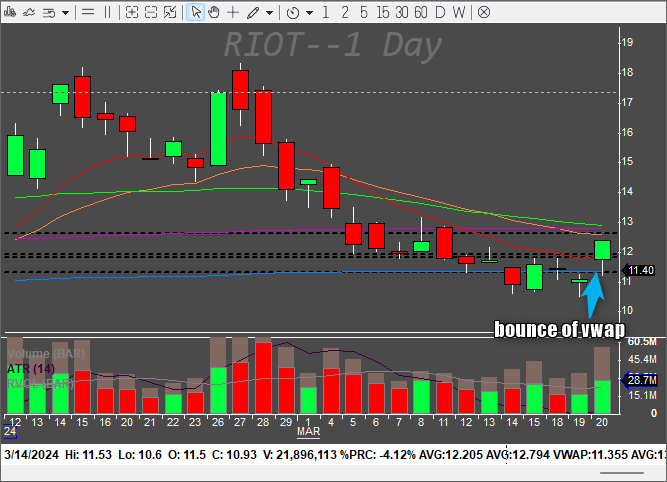The height and width of the screenshot is (482, 667).
Task: Click the Hi: 11.53 value in status bar
Action: click(88, 455)
